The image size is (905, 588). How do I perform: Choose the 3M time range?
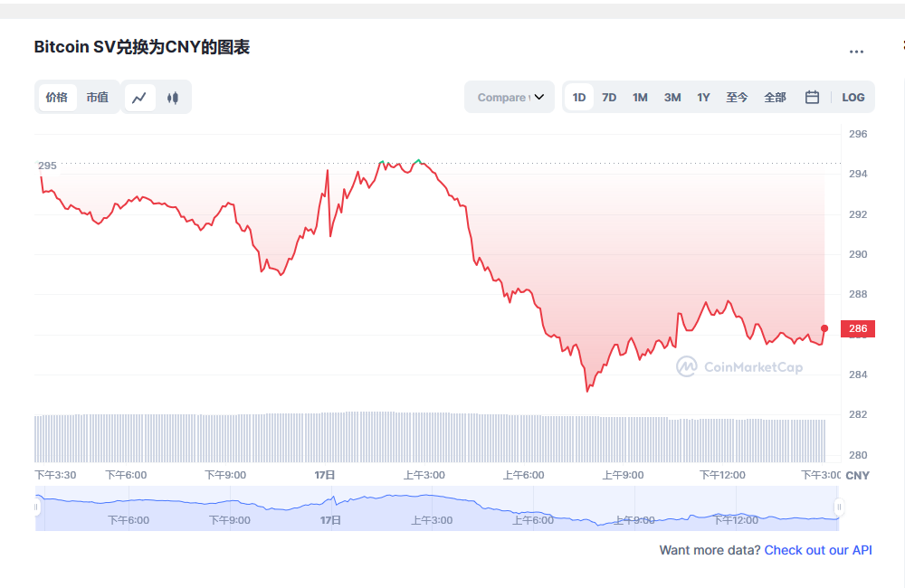[x=672, y=97]
